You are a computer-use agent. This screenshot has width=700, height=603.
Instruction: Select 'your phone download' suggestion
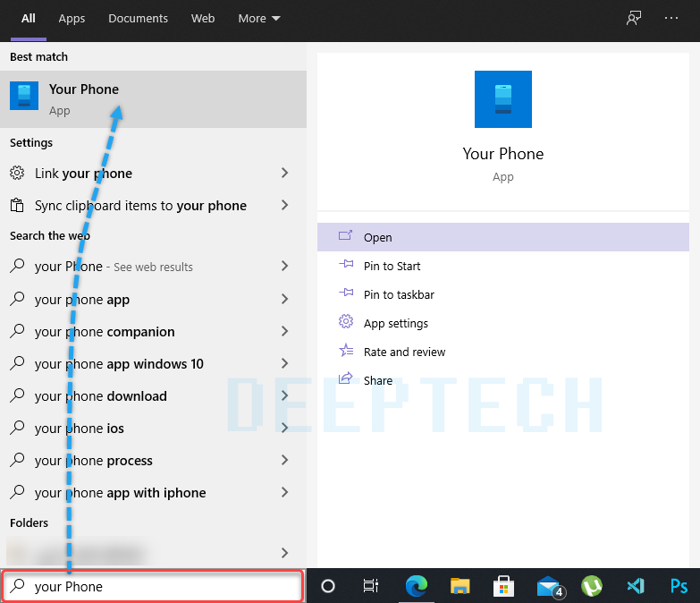[x=153, y=395]
